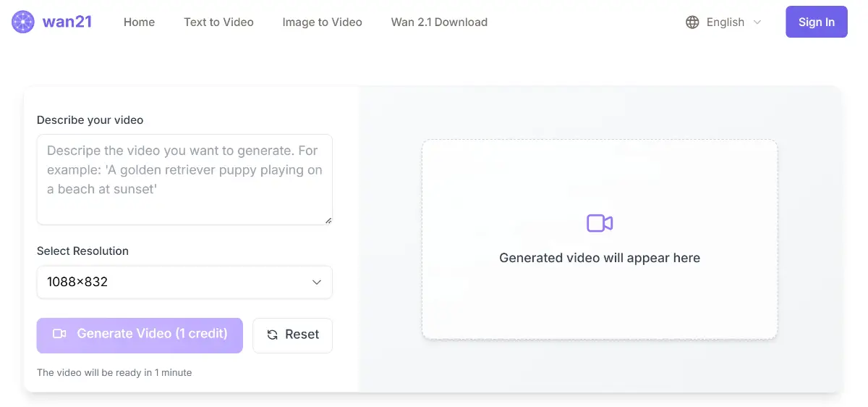This screenshot has width=868, height=407.
Task: Open the Wan 2.1 Download link
Action: click(439, 22)
